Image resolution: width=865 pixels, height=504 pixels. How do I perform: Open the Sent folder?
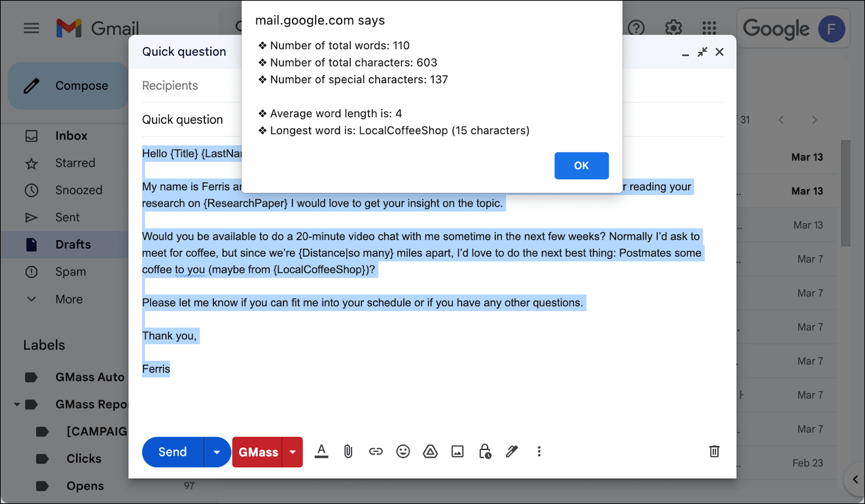click(67, 218)
